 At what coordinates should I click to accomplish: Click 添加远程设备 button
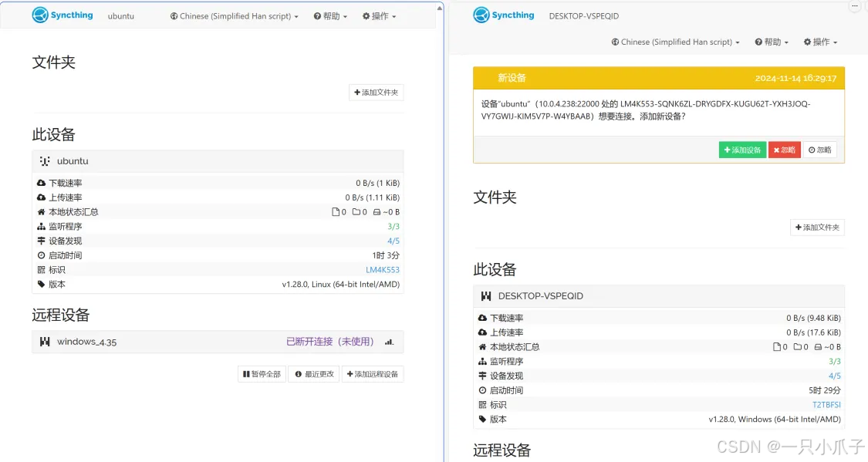click(373, 374)
